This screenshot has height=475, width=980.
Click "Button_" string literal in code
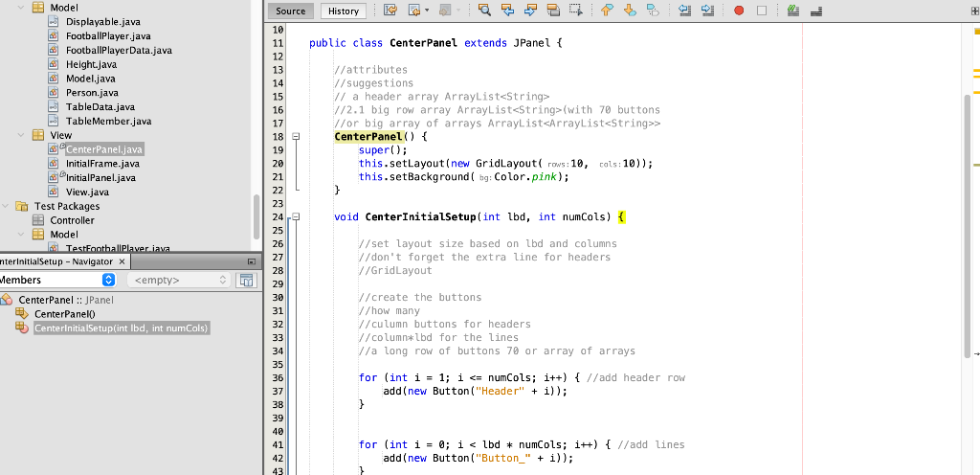pyautogui.click(x=502, y=458)
